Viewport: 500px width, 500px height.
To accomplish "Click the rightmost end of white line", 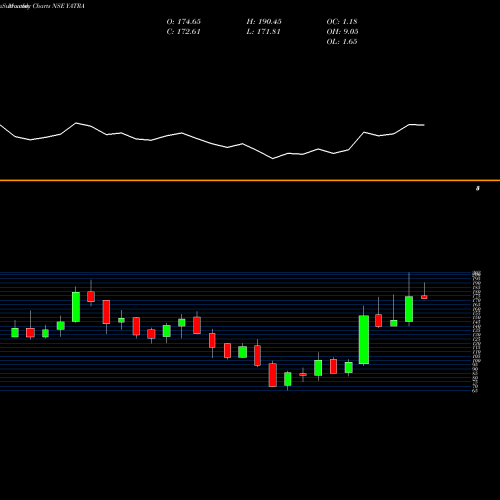I will click(x=424, y=125).
